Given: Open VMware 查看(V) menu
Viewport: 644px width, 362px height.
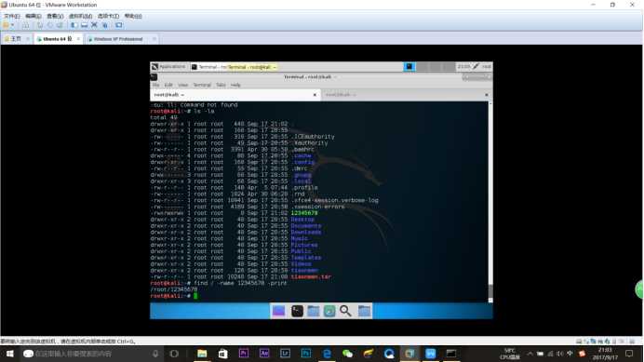Looking at the screenshot, I should click(x=55, y=16).
